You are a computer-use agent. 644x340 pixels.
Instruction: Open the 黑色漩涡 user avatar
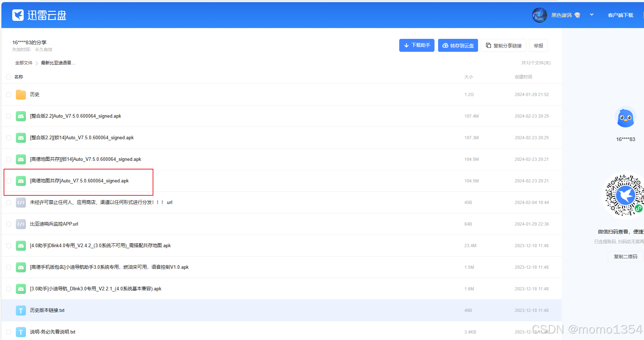(x=539, y=15)
